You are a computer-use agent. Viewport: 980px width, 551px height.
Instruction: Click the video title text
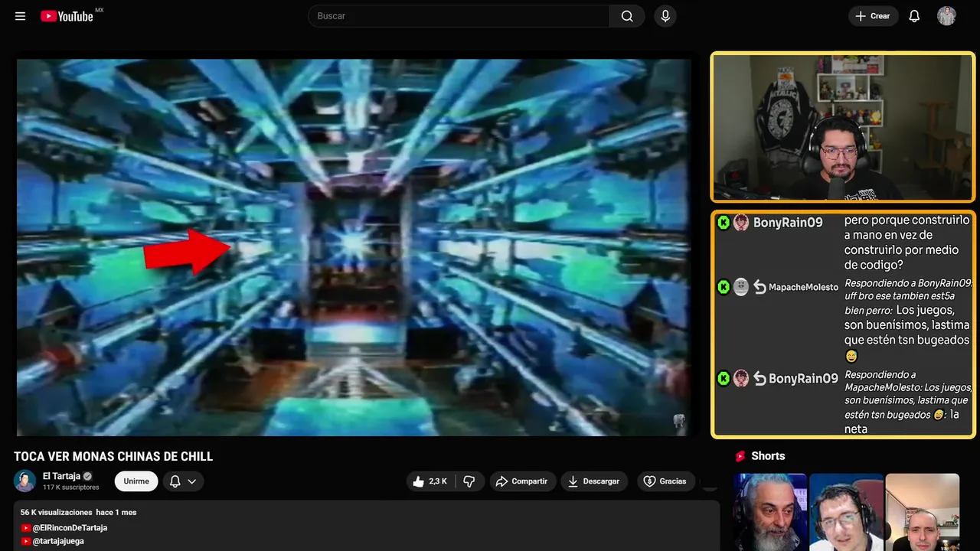pos(113,457)
